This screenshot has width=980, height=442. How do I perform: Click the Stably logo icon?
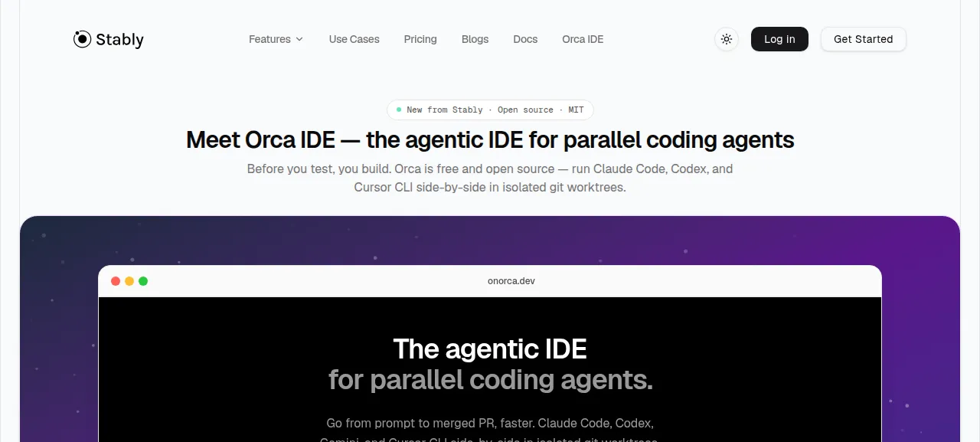click(x=82, y=39)
